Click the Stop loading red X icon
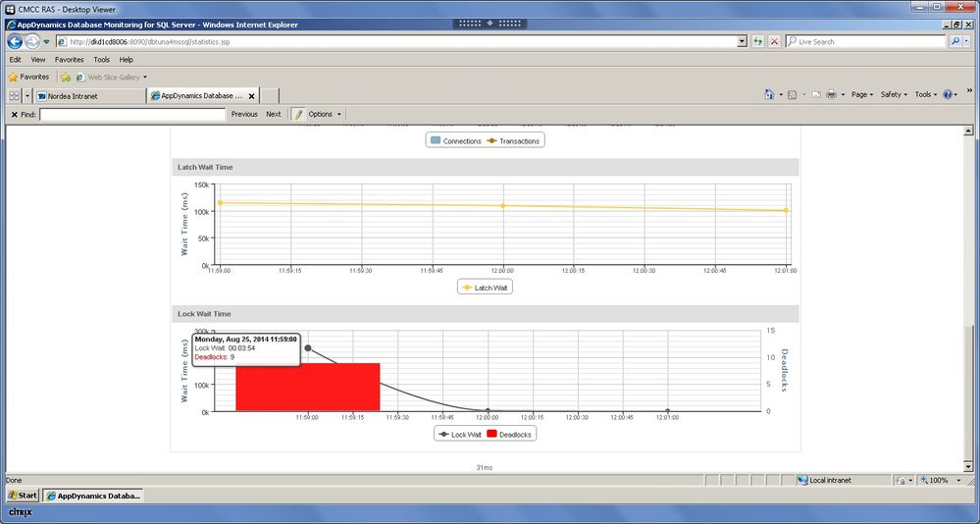This screenshot has height=524, width=980. point(774,41)
